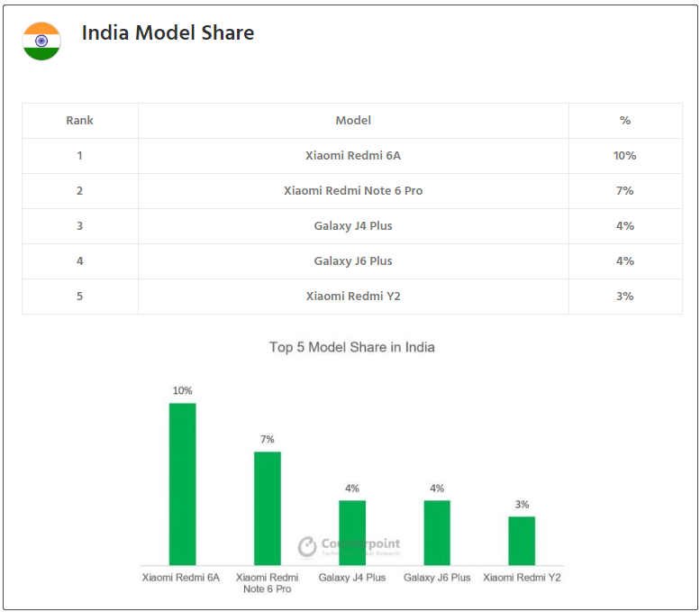
Task: Click Galaxy J6 Plus in the table
Action: coord(353,260)
